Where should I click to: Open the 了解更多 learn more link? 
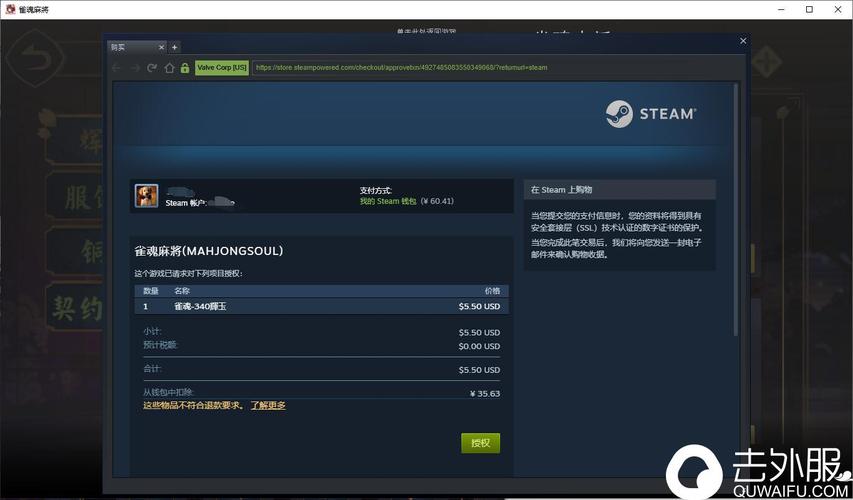pos(268,405)
